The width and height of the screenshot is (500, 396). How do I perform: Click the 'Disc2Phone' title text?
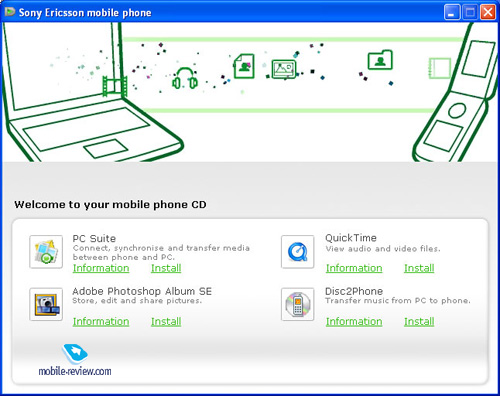pos(354,291)
